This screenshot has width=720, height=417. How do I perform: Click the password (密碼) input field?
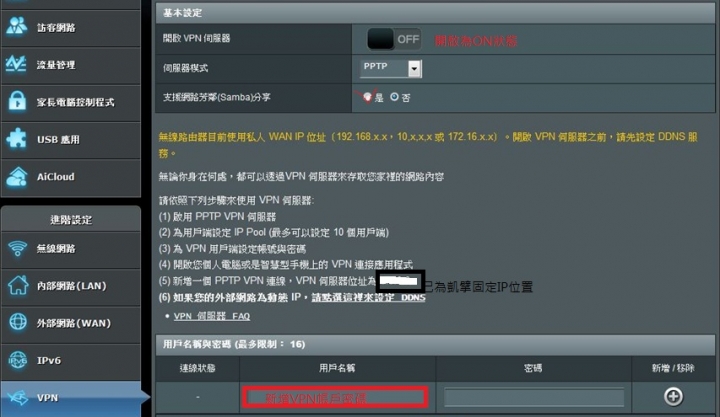pos(534,397)
